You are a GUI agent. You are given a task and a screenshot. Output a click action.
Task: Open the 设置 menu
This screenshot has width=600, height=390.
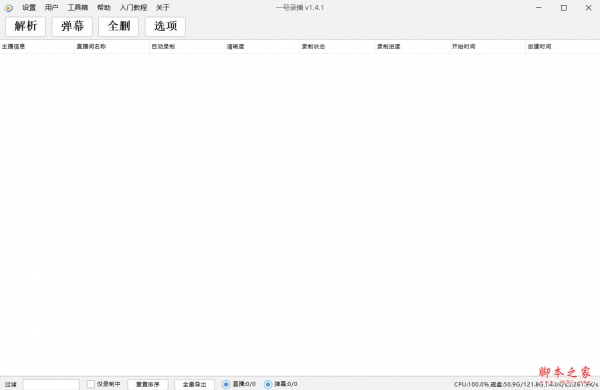(x=29, y=8)
